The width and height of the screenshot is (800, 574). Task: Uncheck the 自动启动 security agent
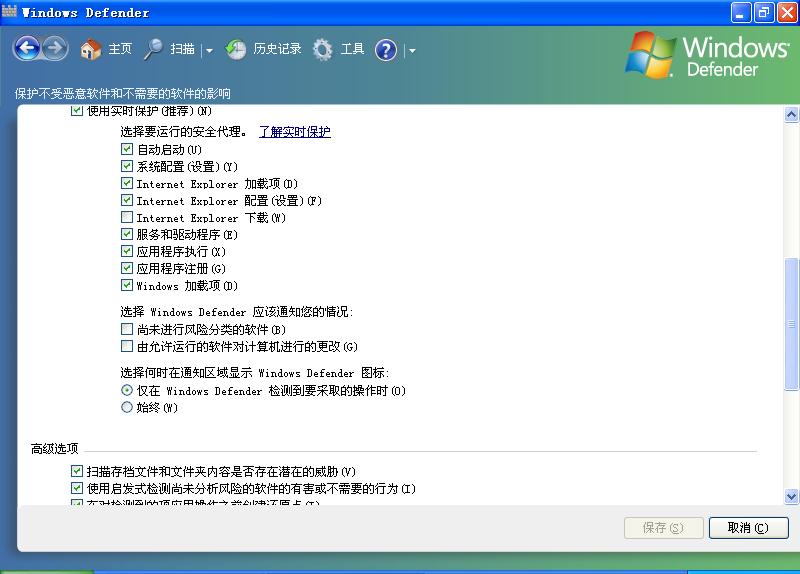tap(127, 150)
